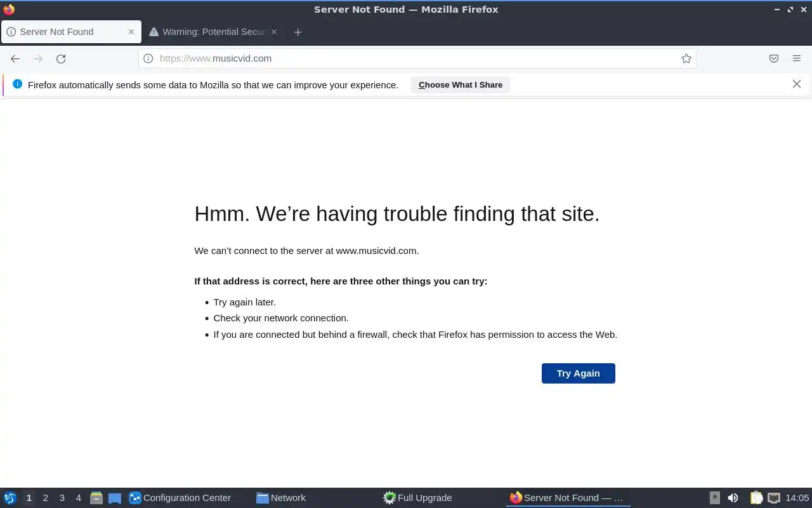The width and height of the screenshot is (812, 508).
Task: Maximize the Firefox window
Action: [x=790, y=10]
